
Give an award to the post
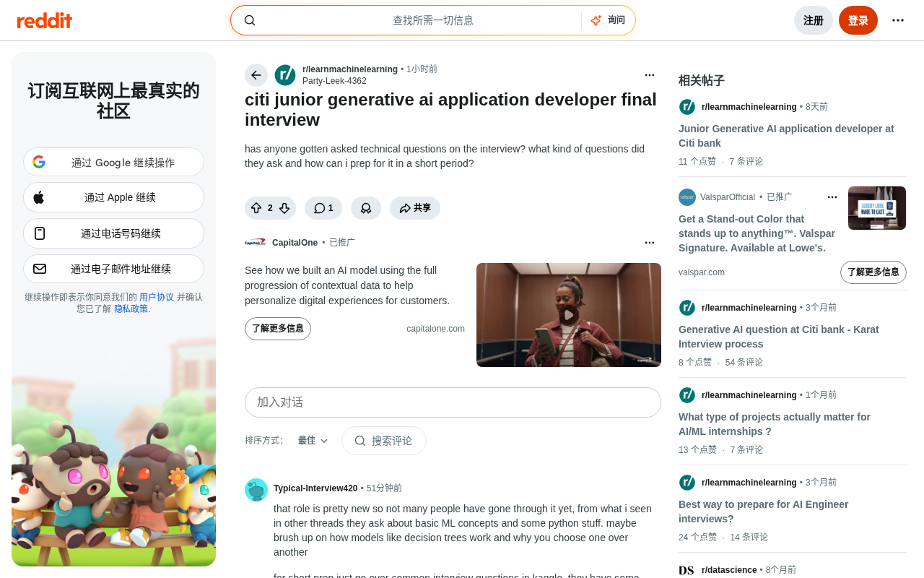[x=366, y=208]
